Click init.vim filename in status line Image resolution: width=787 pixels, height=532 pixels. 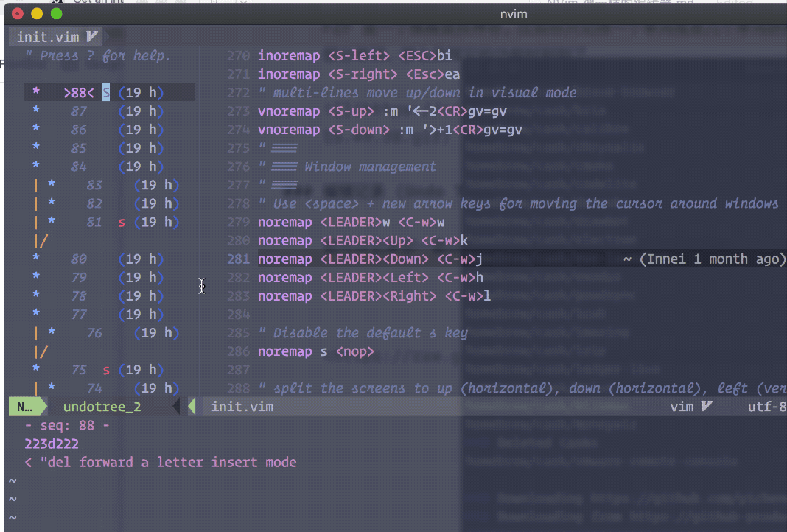[x=242, y=407]
